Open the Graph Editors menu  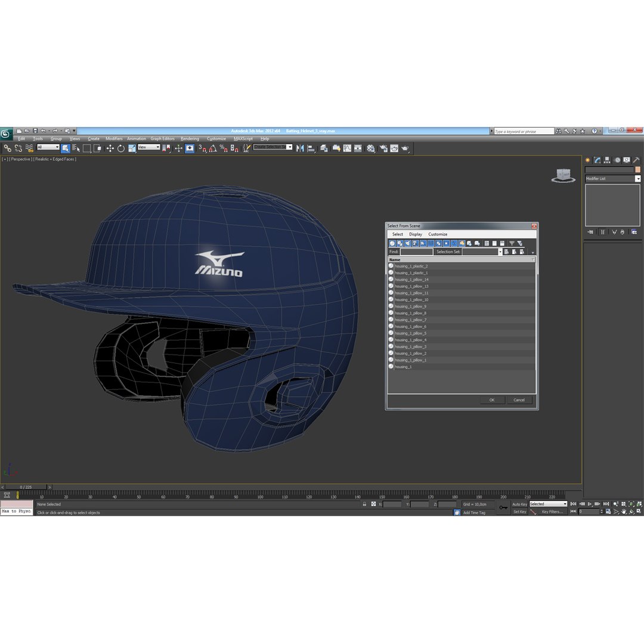click(162, 139)
